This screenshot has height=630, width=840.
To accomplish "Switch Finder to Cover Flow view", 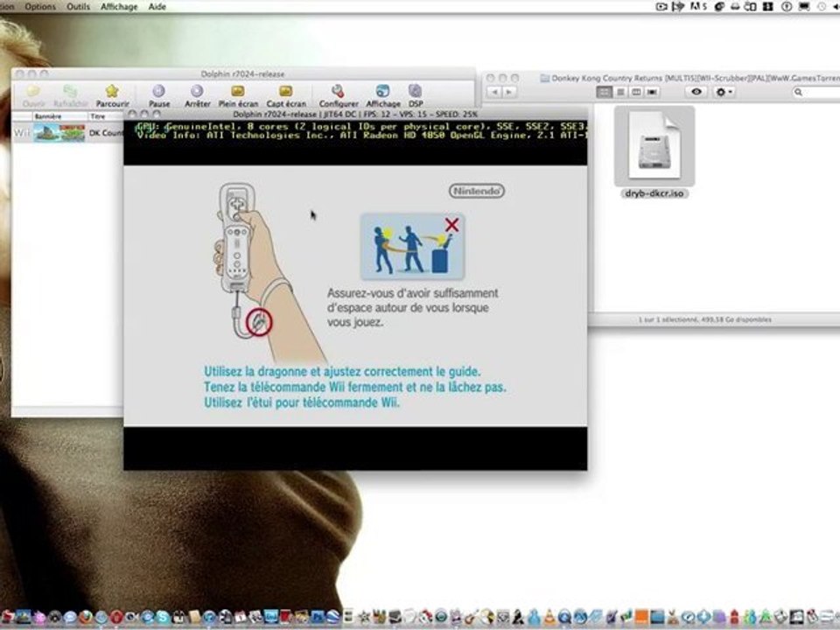I will (x=651, y=92).
